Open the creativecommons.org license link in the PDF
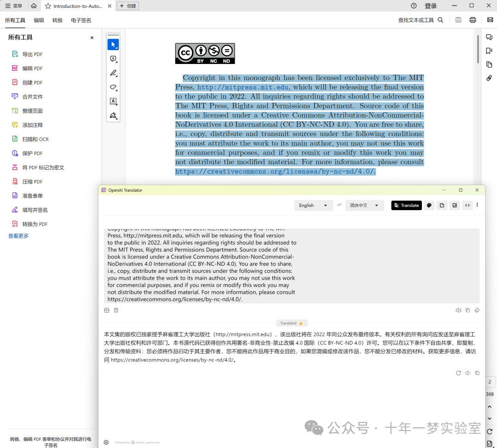Viewport: 497px width, 448px height. 274,172
